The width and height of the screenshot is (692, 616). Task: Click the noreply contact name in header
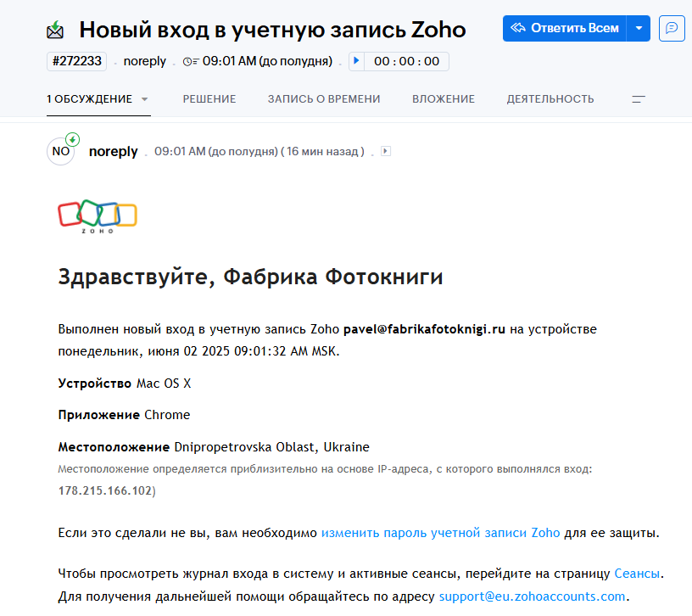click(x=145, y=61)
